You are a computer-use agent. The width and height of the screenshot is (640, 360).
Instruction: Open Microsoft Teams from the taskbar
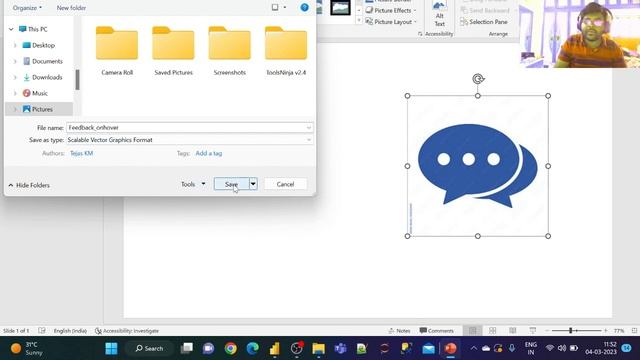pos(340,348)
